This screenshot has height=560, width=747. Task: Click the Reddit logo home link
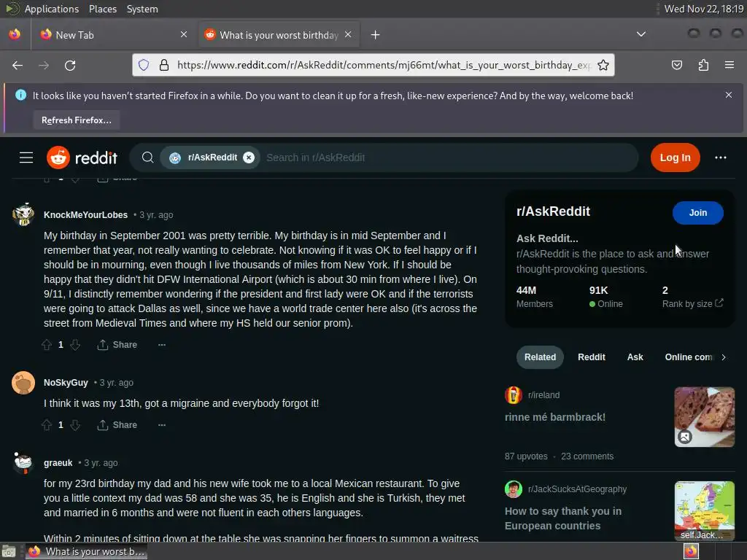[82, 157]
